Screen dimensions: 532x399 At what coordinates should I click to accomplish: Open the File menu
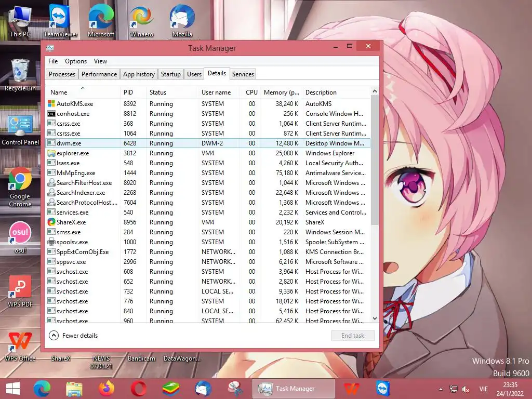(53, 61)
